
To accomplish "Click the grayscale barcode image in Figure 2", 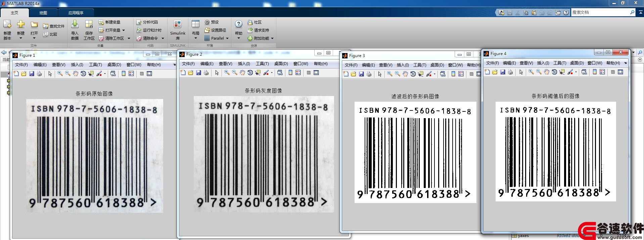I will 264,154.
